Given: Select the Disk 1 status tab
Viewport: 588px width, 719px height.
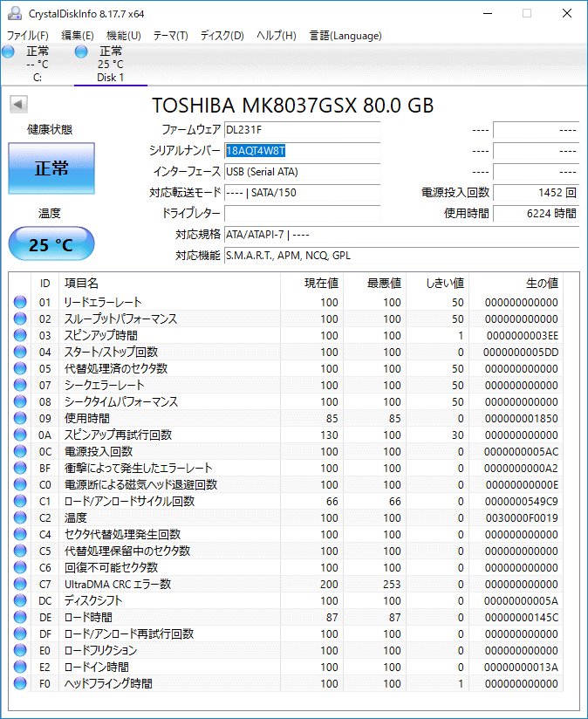Looking at the screenshot, I should pyautogui.click(x=111, y=65).
